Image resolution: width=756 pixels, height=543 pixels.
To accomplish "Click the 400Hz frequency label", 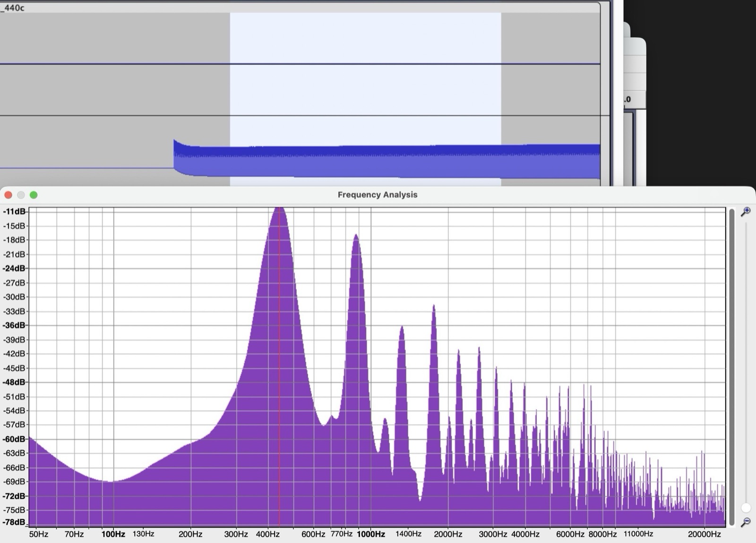I will point(268,534).
